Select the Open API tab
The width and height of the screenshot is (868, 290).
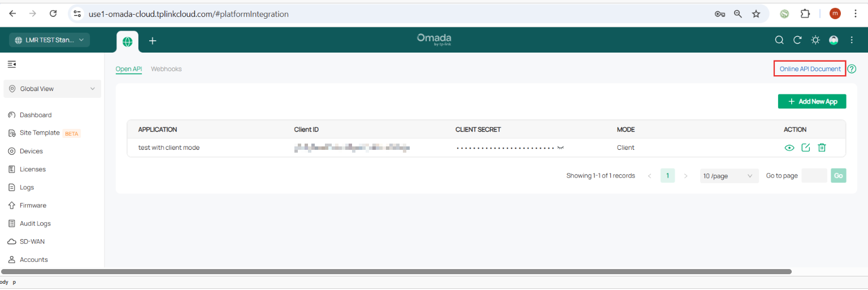tap(128, 69)
